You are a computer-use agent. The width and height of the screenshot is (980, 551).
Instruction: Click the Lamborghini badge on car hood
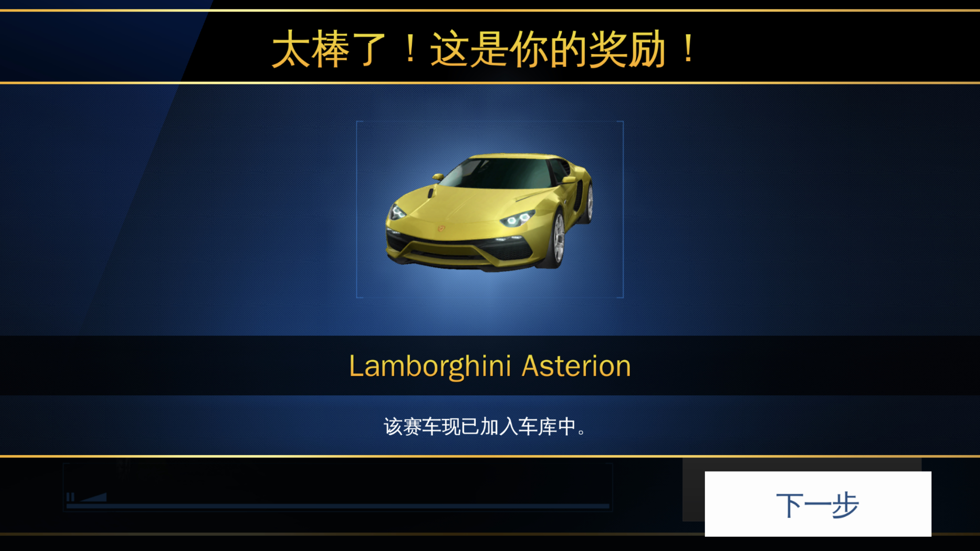(441, 228)
